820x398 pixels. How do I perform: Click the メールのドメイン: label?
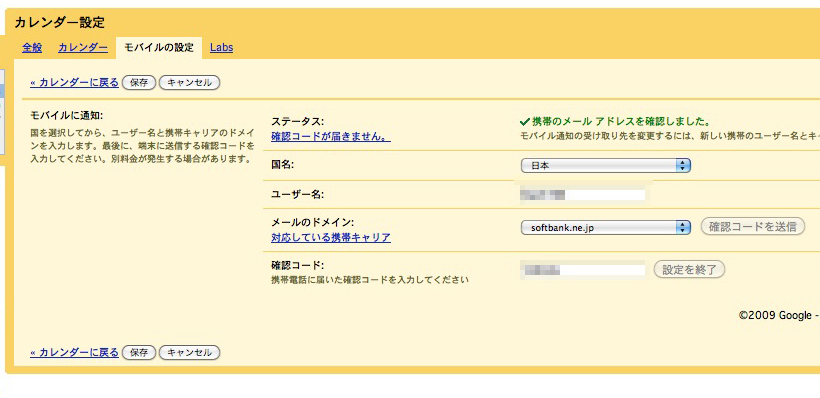click(313, 222)
